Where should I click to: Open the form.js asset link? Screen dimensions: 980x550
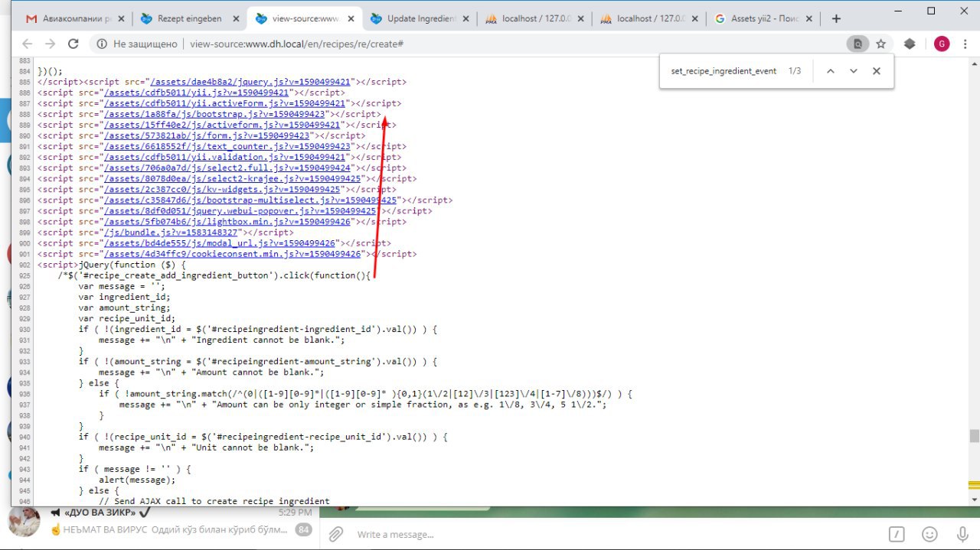207,135
